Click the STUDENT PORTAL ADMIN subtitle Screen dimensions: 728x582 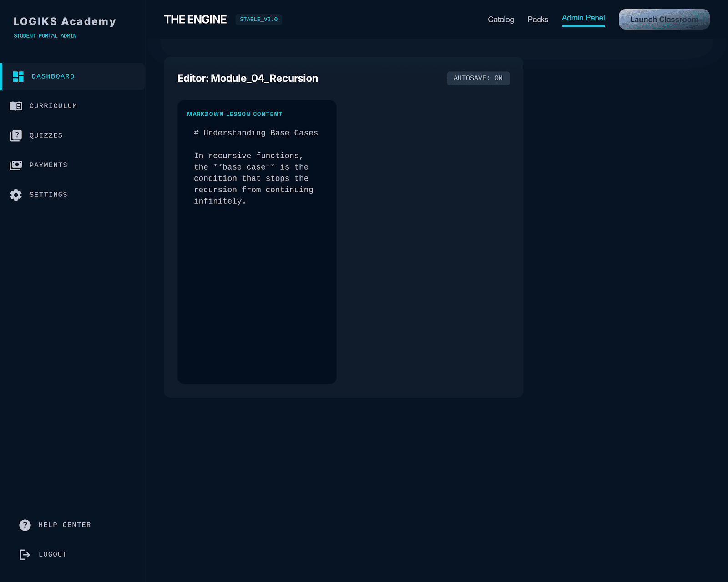point(45,36)
